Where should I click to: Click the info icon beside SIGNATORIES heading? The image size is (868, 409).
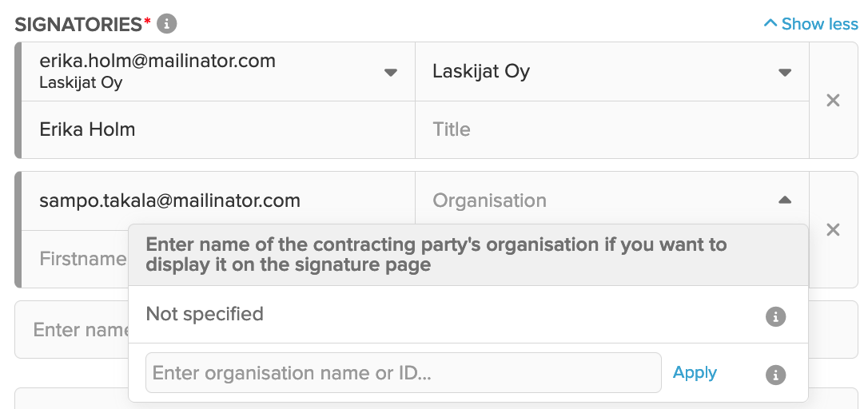click(x=166, y=24)
